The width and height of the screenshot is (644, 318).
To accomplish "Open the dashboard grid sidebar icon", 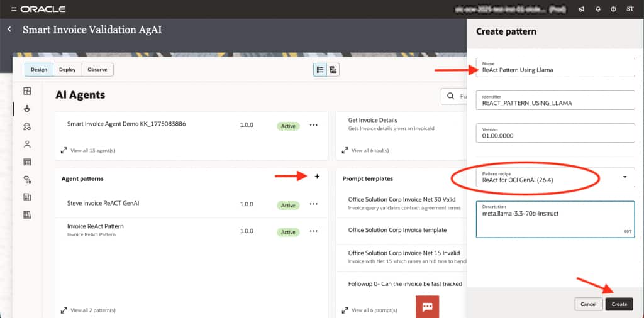I will (x=27, y=91).
